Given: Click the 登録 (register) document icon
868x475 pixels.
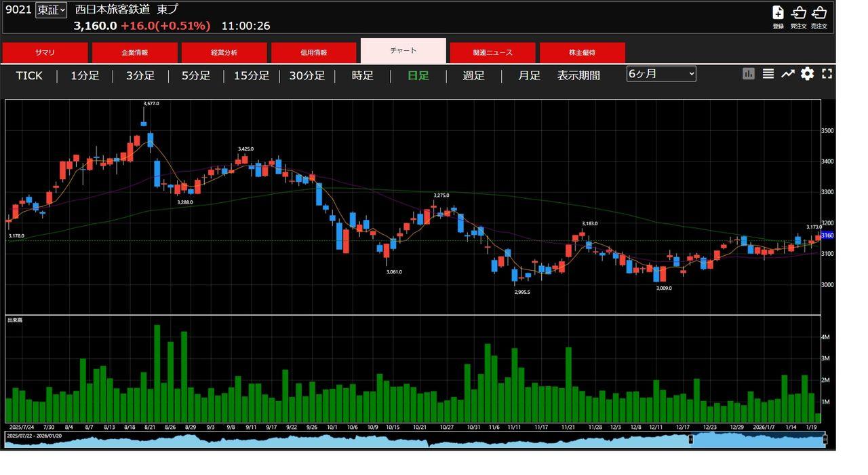Looking at the screenshot, I should [x=778, y=14].
